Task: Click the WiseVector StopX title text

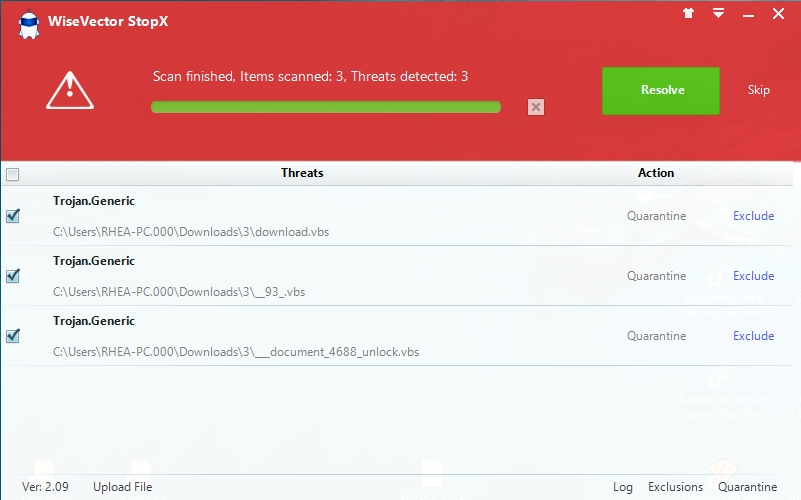Action: point(108,21)
